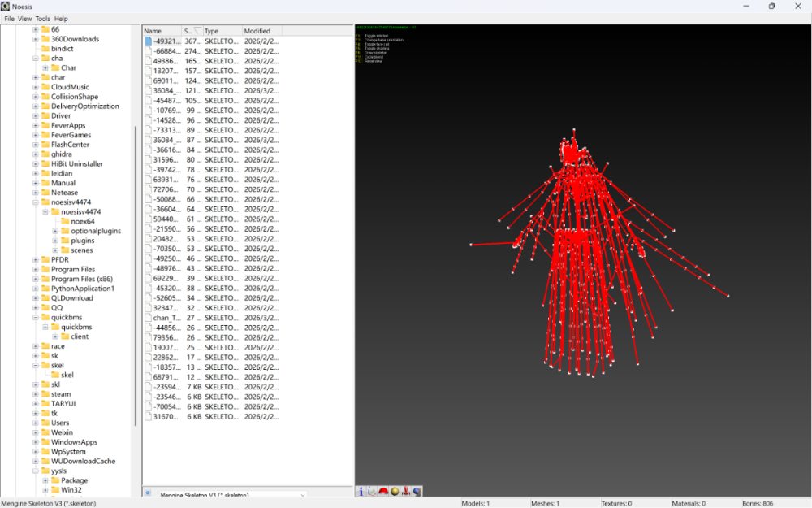Sort file list by Size column
Screen dimensions: 812x508
pos(192,31)
